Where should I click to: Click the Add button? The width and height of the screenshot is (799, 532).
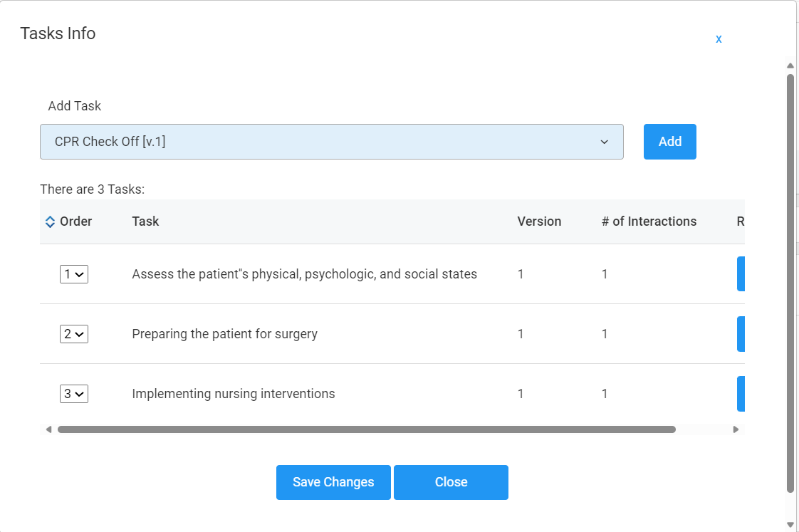pos(669,142)
